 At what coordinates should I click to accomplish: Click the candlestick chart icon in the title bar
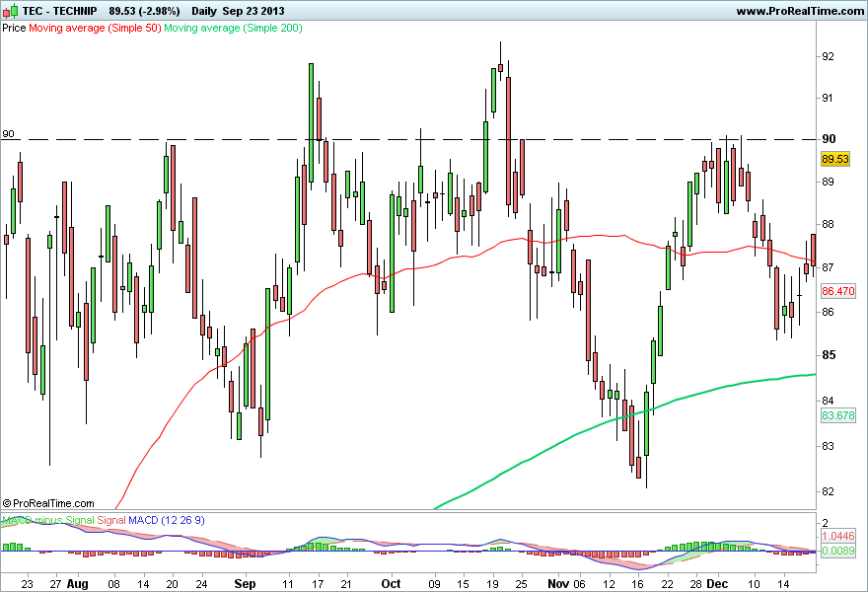click(x=11, y=10)
